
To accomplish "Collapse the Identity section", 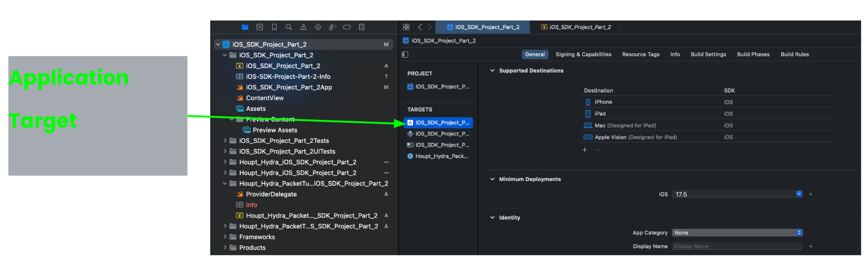I will click(492, 218).
